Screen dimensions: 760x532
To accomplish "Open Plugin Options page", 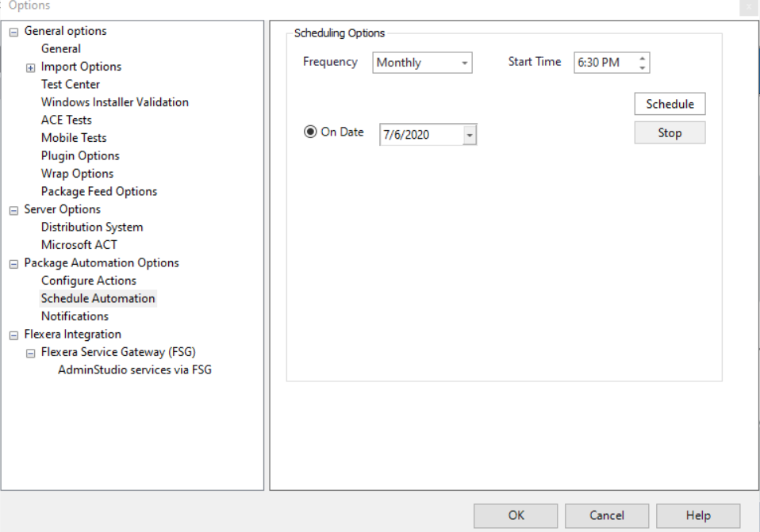I will [80, 156].
